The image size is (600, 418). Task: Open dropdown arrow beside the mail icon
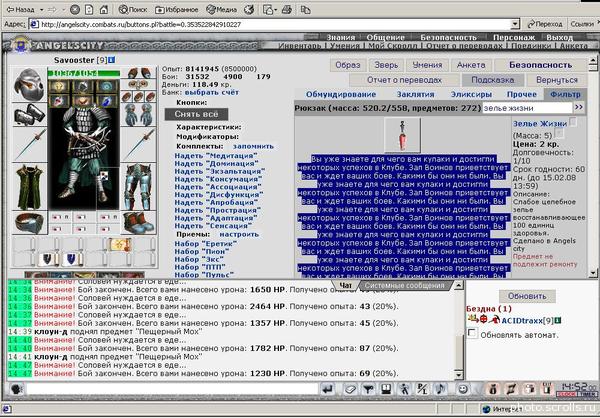[276, 10]
